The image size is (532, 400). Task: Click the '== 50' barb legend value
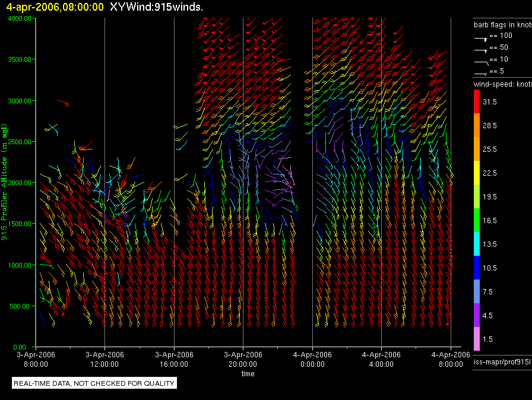click(499, 47)
